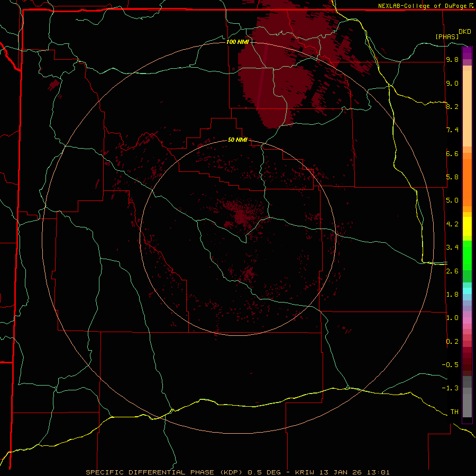The image size is (476, 476).
Task: Click the 5.8 scale value
Action: coord(452,177)
